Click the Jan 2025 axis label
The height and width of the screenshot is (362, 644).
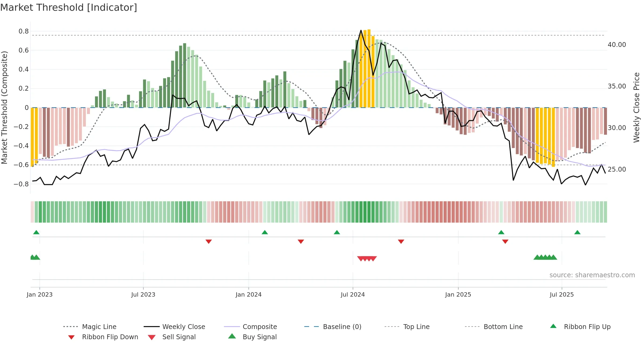[458, 294]
